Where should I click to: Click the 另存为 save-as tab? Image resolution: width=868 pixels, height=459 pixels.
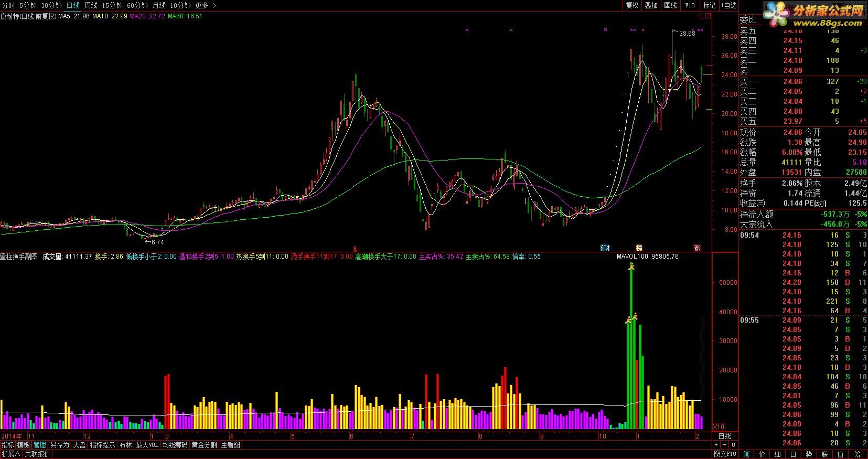(x=60, y=445)
